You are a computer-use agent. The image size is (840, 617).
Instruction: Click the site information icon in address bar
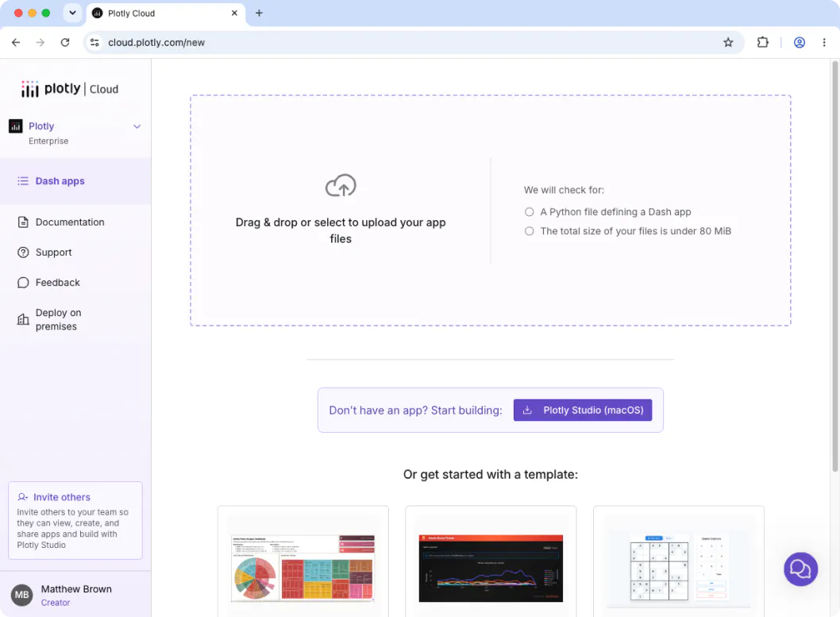94,42
